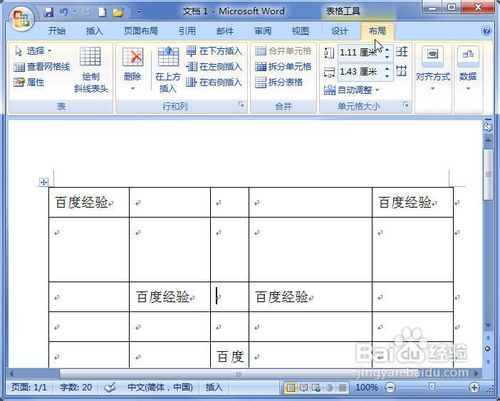Click 拆分表格 button

279,82
